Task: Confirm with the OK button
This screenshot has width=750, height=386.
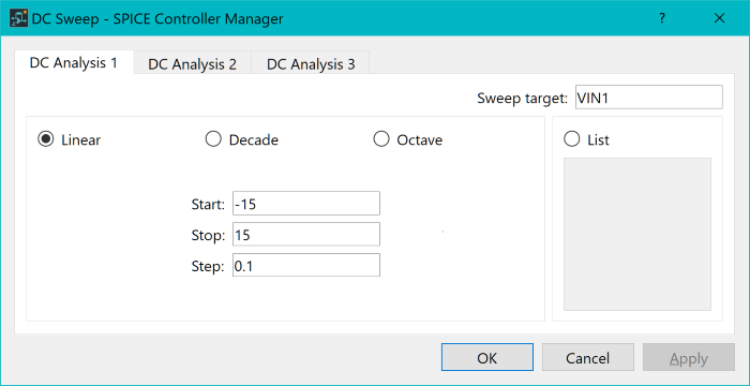Action: pyautogui.click(x=487, y=357)
